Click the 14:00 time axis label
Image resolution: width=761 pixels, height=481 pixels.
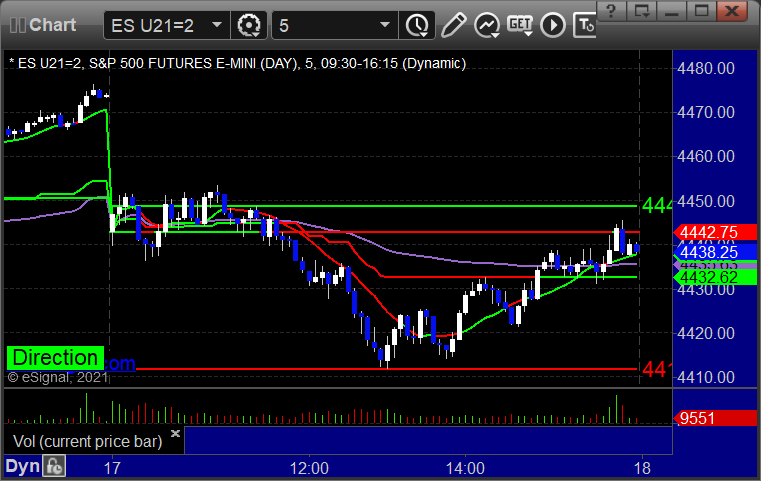tap(465, 468)
